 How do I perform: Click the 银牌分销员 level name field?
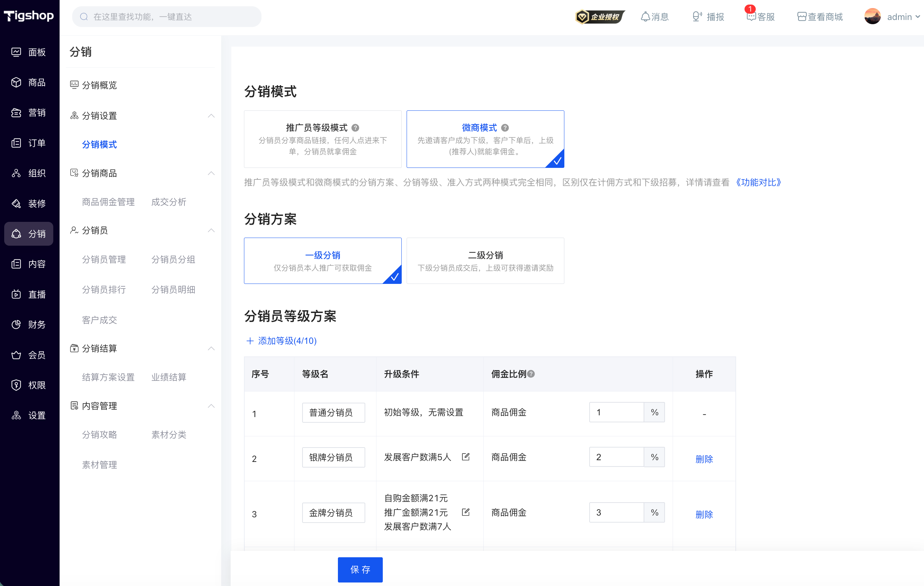coord(333,457)
